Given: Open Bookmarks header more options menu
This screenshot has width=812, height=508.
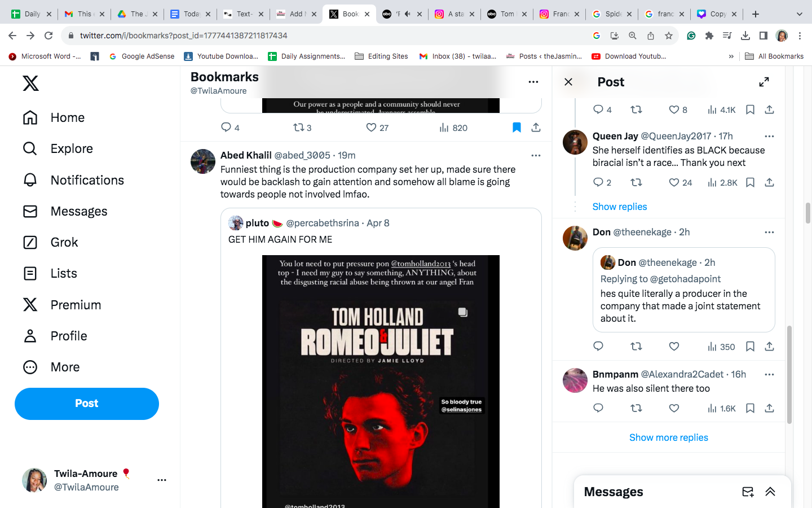Looking at the screenshot, I should click(533, 82).
